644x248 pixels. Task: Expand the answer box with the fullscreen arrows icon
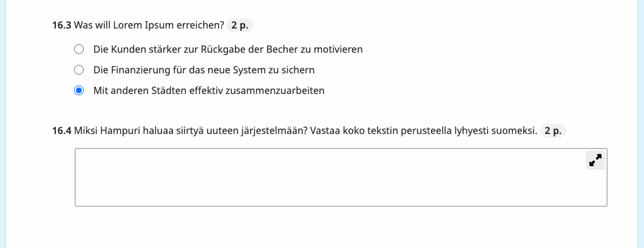595,160
